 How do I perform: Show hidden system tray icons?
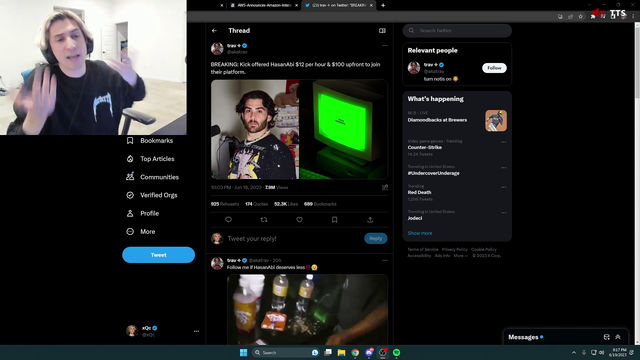pos(573,352)
